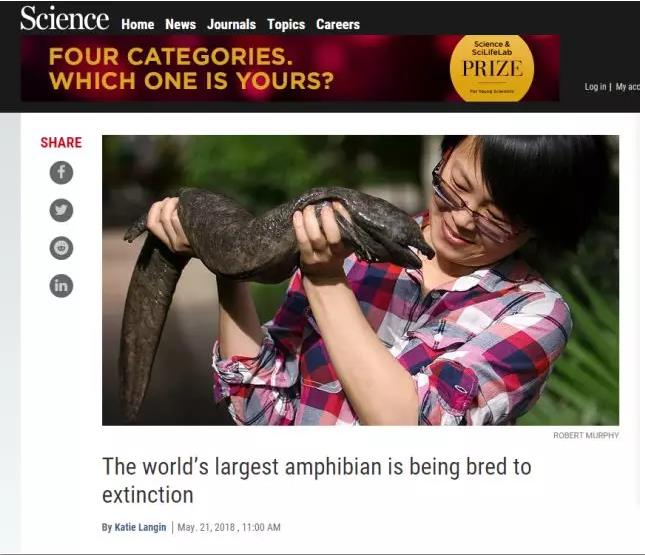Click the Log in link
This screenshot has height=555, width=645.
click(595, 87)
